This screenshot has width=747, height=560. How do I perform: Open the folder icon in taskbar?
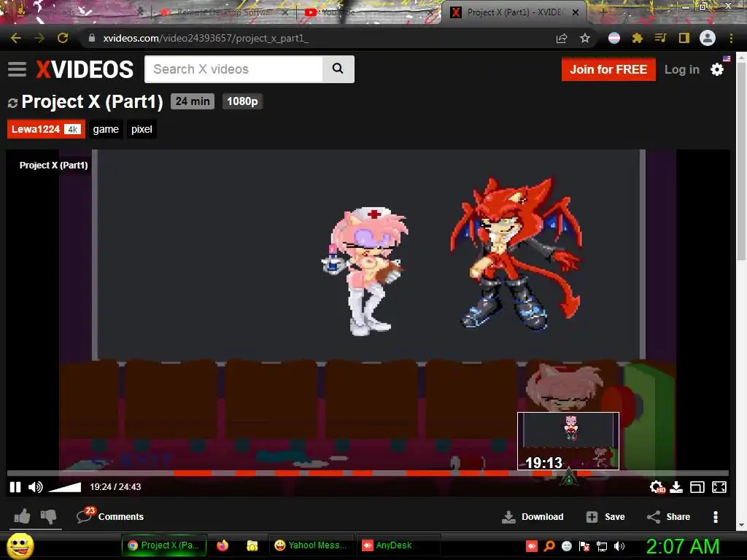tap(252, 545)
